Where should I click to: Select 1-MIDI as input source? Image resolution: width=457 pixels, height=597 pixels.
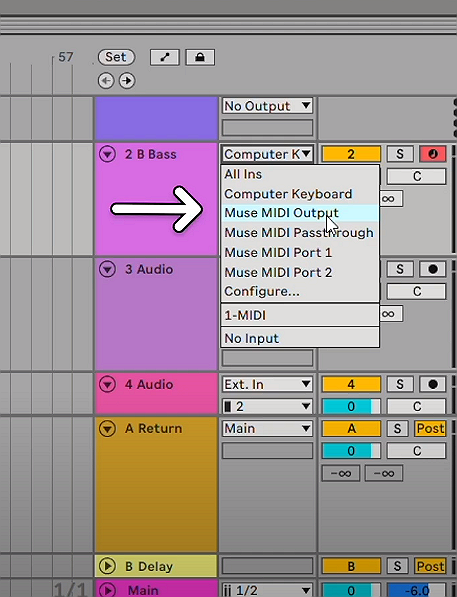300,315
